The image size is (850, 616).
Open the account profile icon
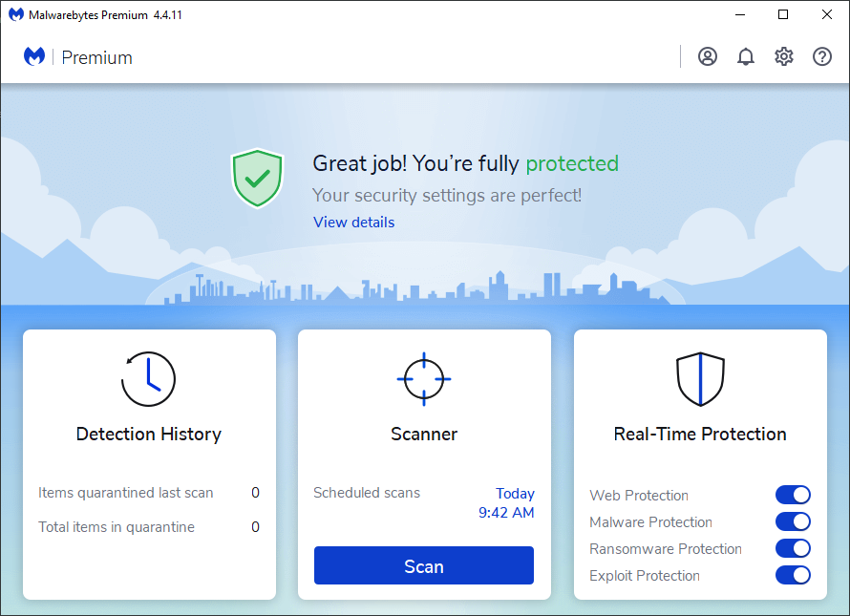point(708,56)
